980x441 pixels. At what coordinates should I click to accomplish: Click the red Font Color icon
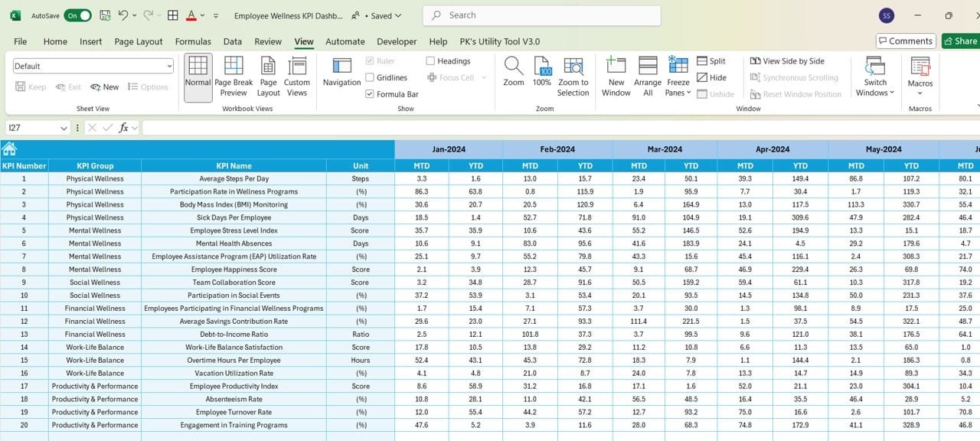pyautogui.click(x=191, y=15)
